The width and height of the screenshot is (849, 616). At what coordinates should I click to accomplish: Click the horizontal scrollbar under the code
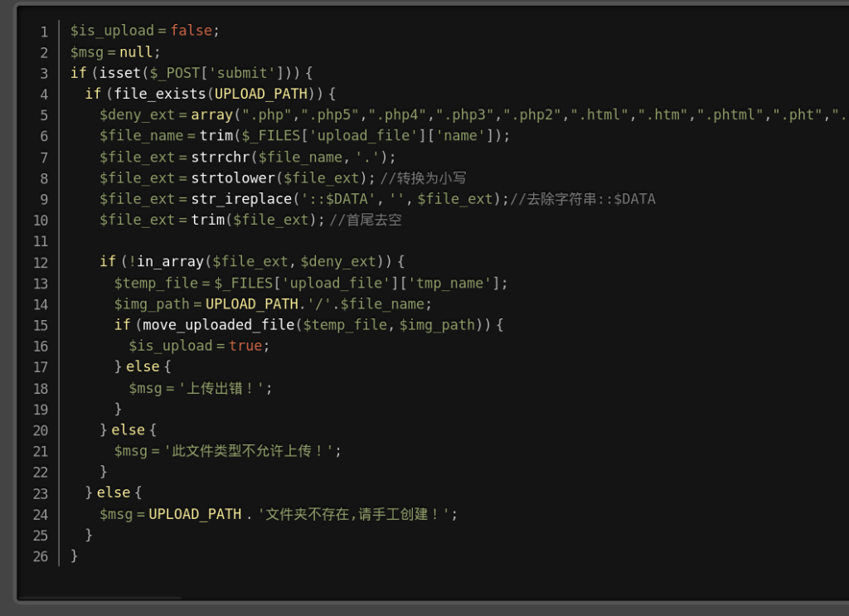click(99, 598)
